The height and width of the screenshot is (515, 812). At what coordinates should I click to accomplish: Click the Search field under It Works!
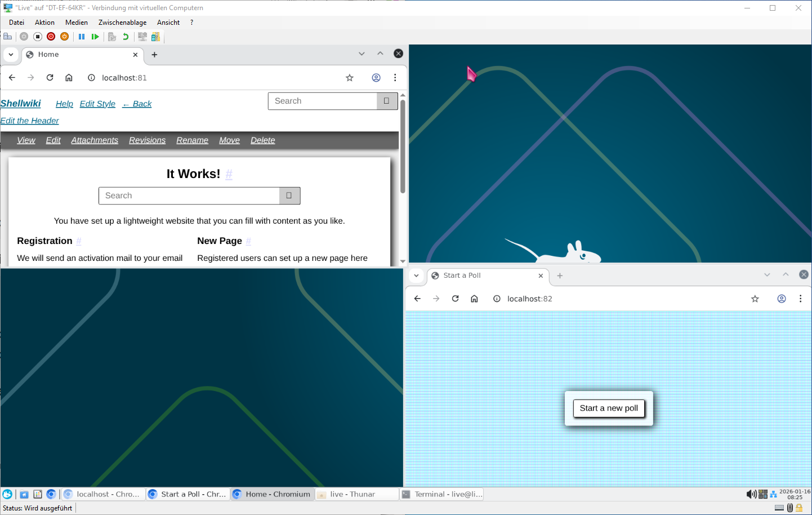point(189,196)
